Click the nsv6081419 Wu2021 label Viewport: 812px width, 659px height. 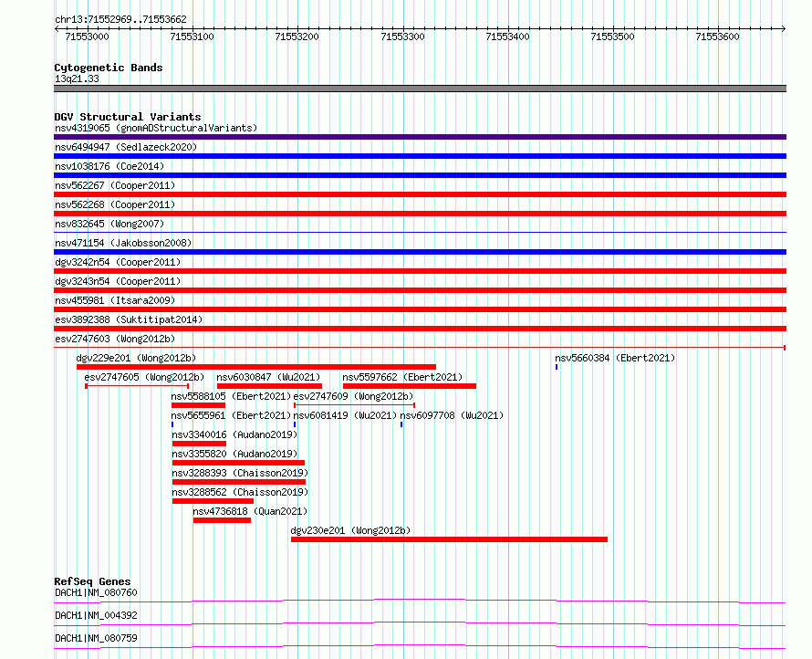[346, 415]
